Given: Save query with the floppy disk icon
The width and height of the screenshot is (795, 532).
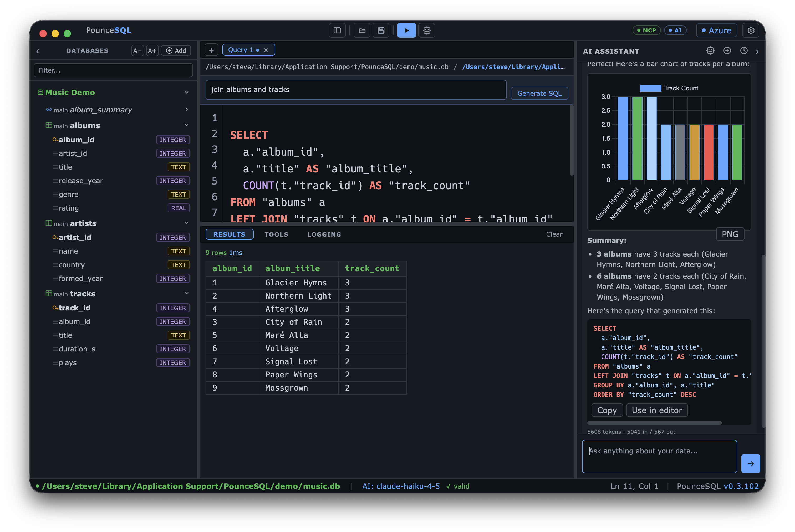Looking at the screenshot, I should [x=381, y=30].
